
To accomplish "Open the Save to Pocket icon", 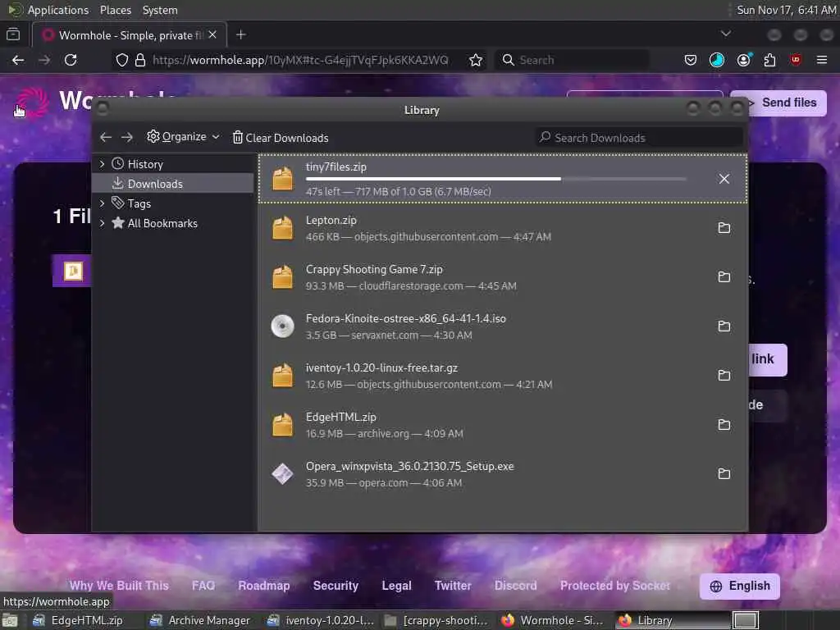I will tap(691, 60).
